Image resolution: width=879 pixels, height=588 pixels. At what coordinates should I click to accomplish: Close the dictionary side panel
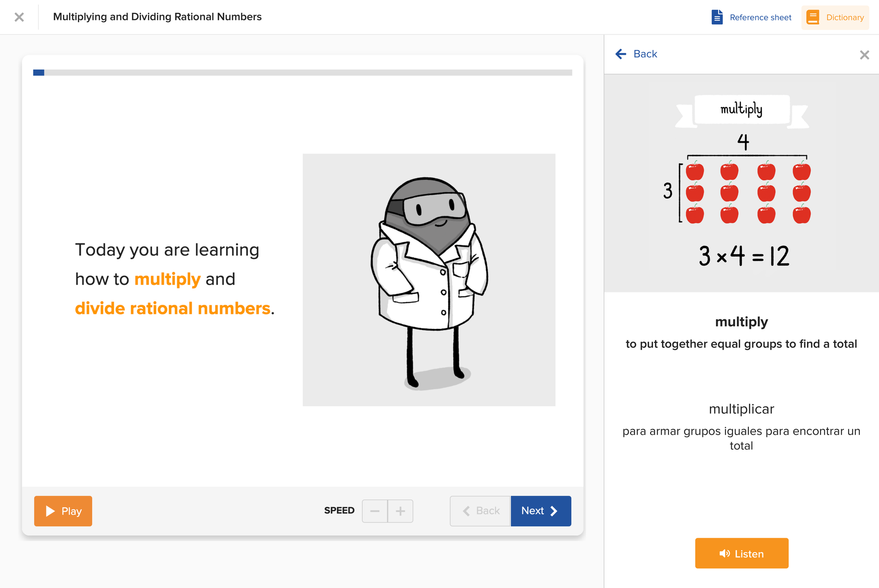(864, 55)
